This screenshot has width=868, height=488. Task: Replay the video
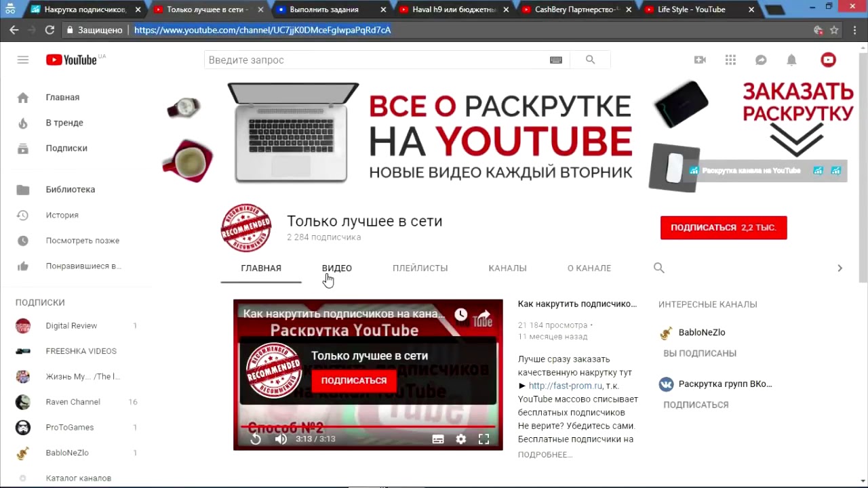(256, 439)
